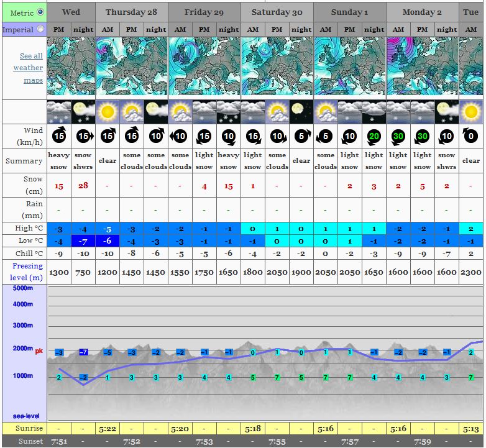Click the -7 marker on the elevation chart
This screenshot has width=486, height=448.
click(83, 352)
